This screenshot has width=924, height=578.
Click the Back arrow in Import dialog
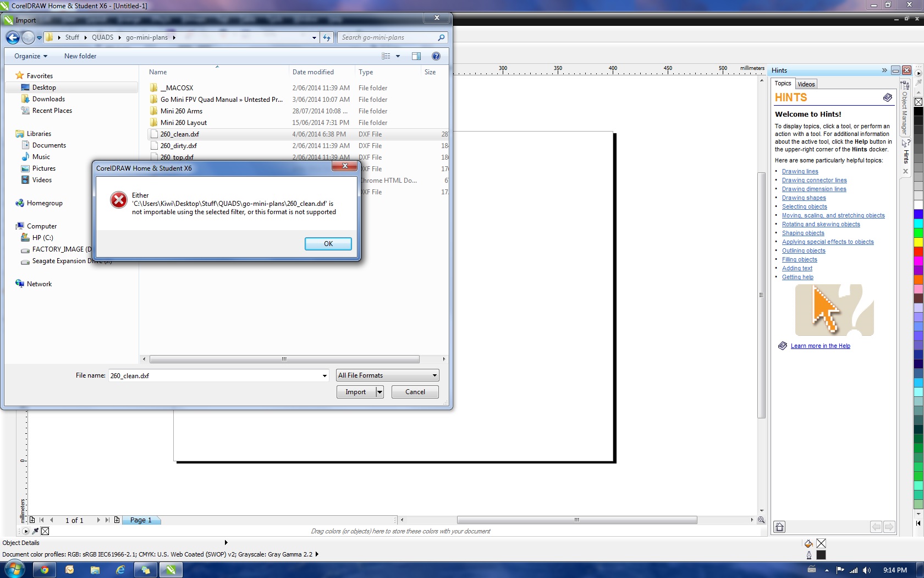pos(13,37)
